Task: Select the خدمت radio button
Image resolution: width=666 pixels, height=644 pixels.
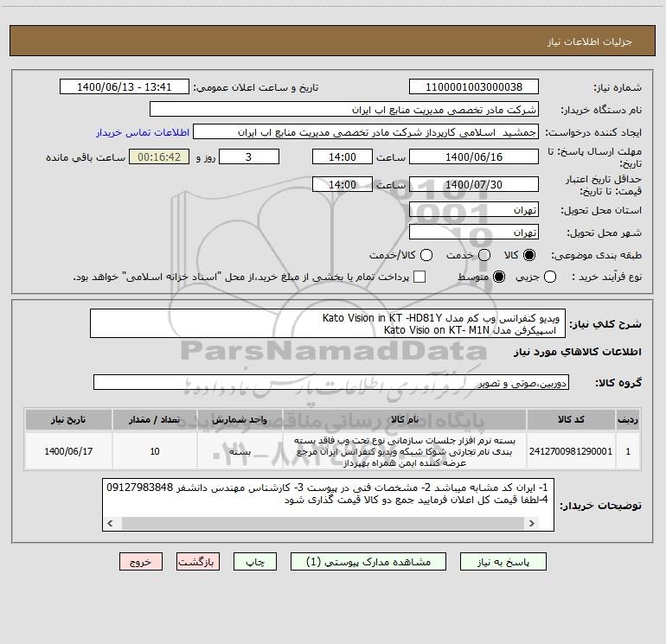Action: tap(484, 255)
